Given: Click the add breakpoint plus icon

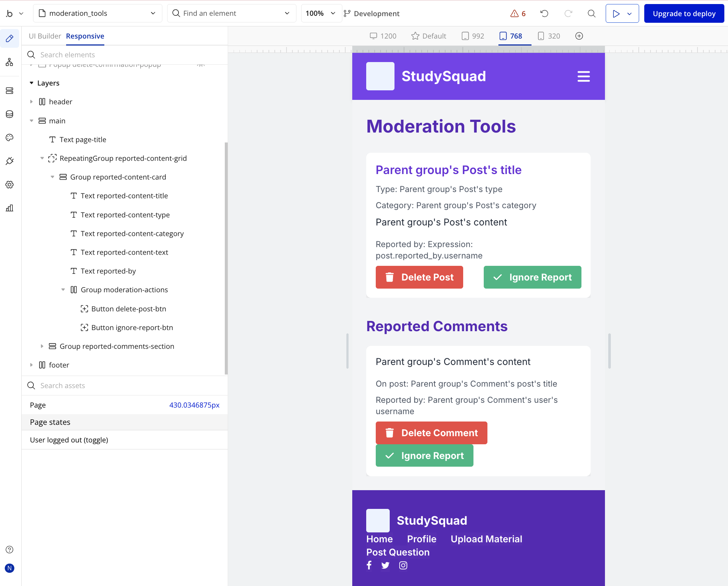Looking at the screenshot, I should click(579, 36).
